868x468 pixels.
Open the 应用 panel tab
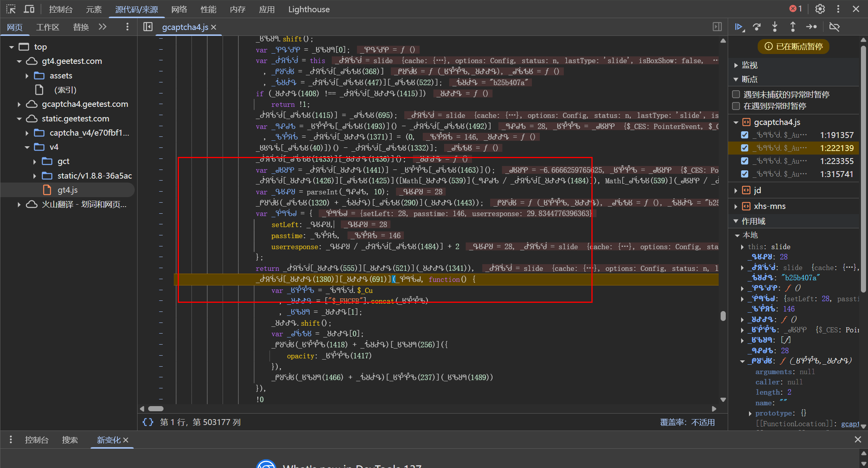pos(267,9)
